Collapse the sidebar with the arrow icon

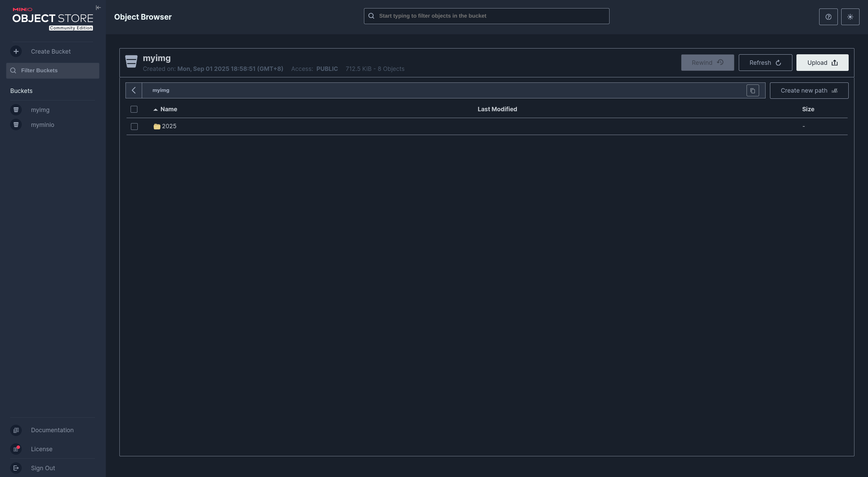click(x=98, y=7)
